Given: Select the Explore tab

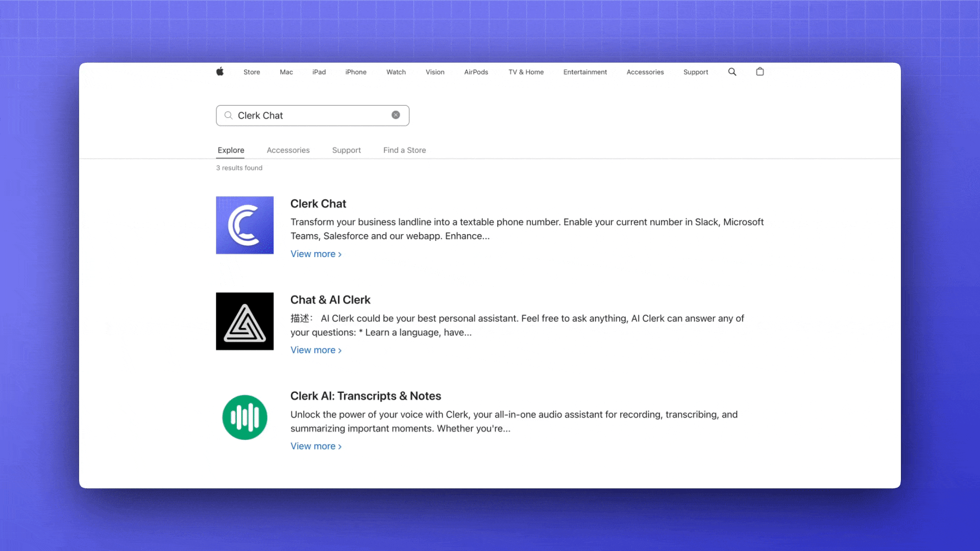Looking at the screenshot, I should point(231,150).
